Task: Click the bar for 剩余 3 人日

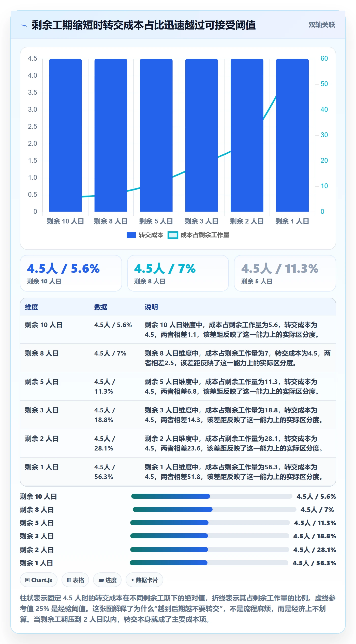Action: (x=201, y=135)
